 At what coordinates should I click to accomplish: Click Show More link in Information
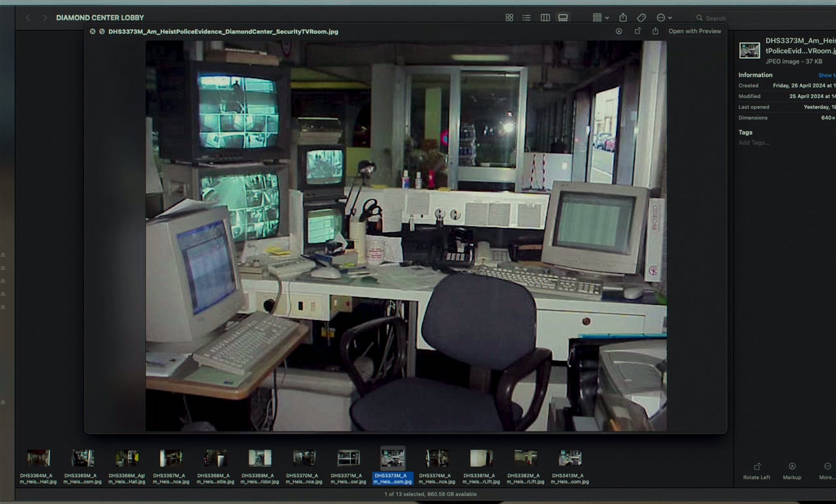(826, 75)
